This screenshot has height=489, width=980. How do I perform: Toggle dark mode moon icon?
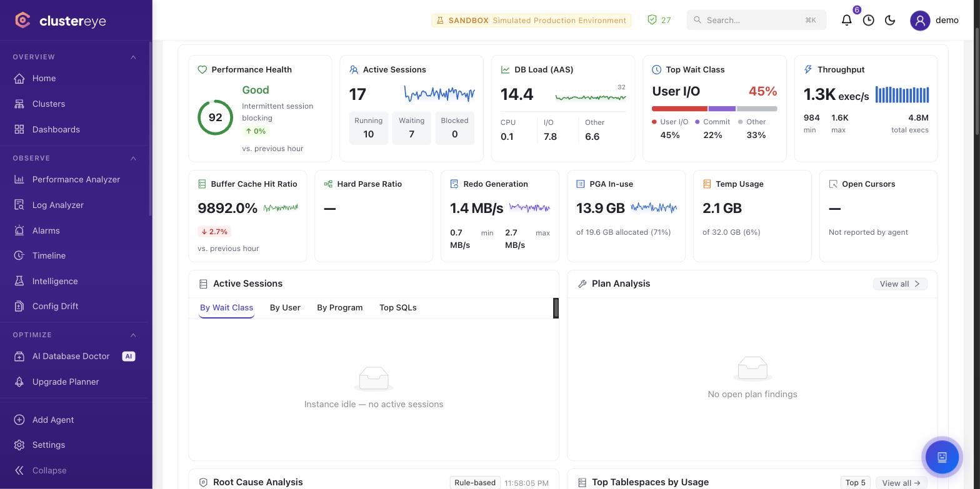click(x=890, y=20)
